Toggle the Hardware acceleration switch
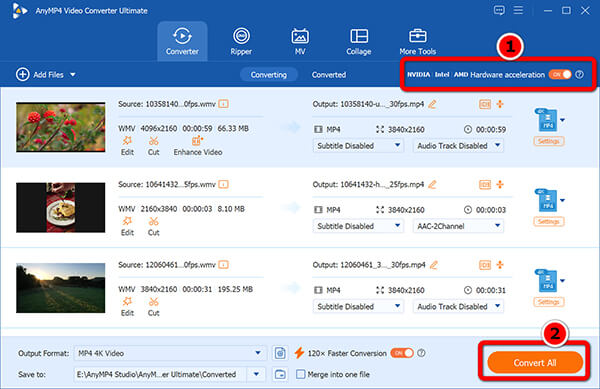The width and height of the screenshot is (600, 389). coord(560,75)
